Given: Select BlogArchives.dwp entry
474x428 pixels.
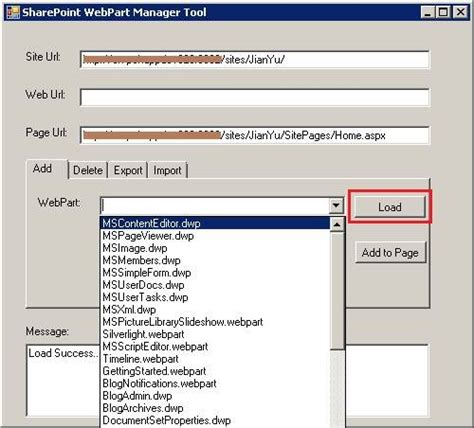Looking at the screenshot, I should [215, 408].
